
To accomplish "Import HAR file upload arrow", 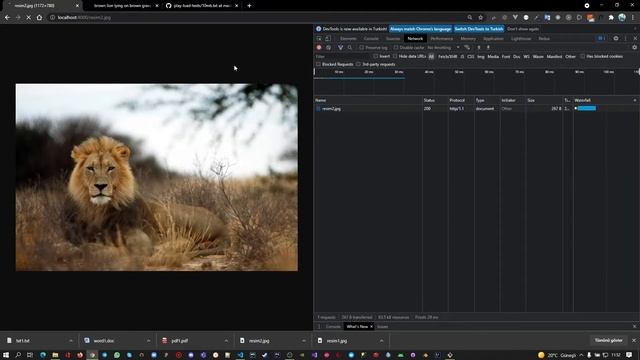I will tap(479, 48).
